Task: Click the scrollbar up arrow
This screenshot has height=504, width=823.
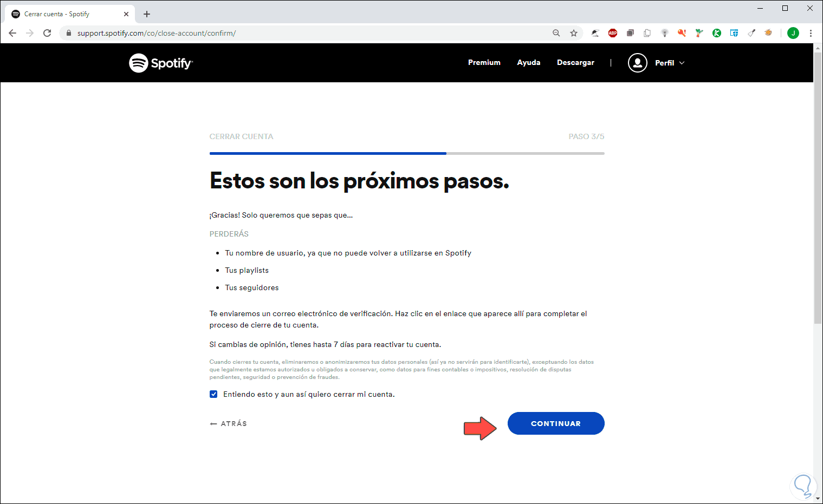Action: coord(818,48)
